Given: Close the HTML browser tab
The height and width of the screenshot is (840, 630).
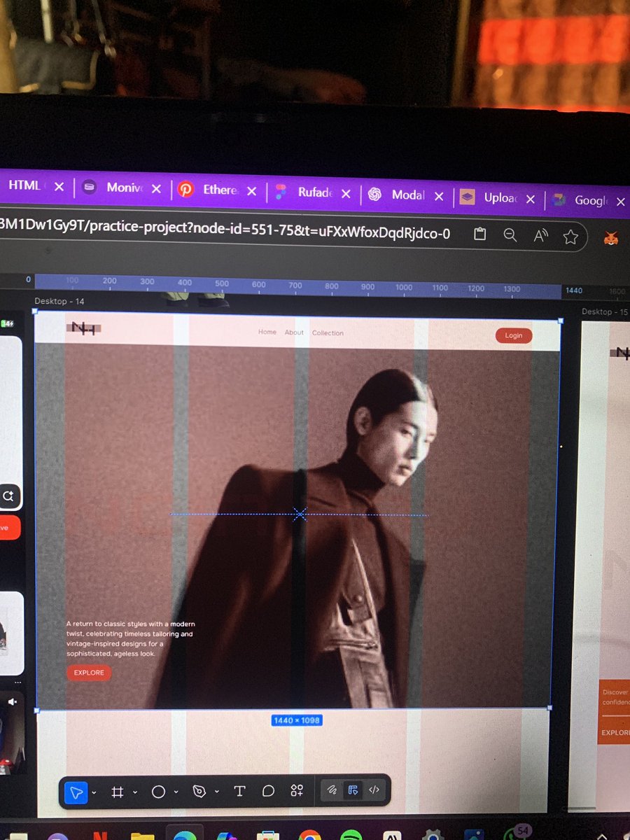Looking at the screenshot, I should [x=59, y=187].
